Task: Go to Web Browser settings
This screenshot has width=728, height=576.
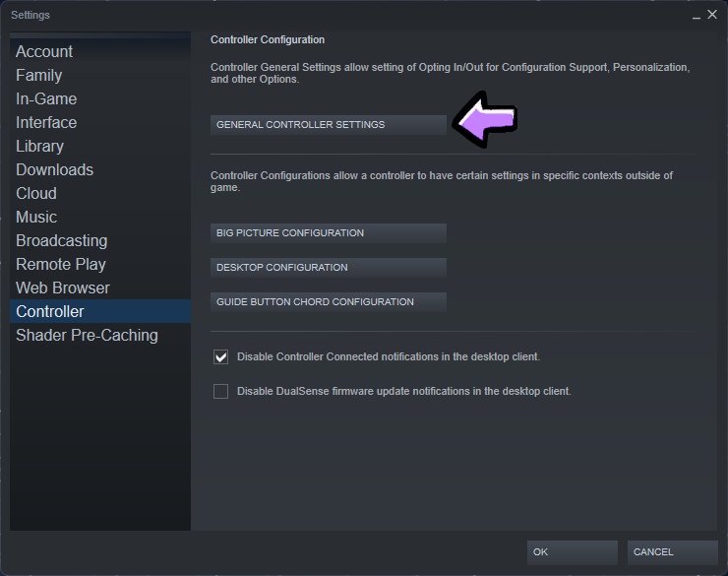Action: [x=63, y=288]
